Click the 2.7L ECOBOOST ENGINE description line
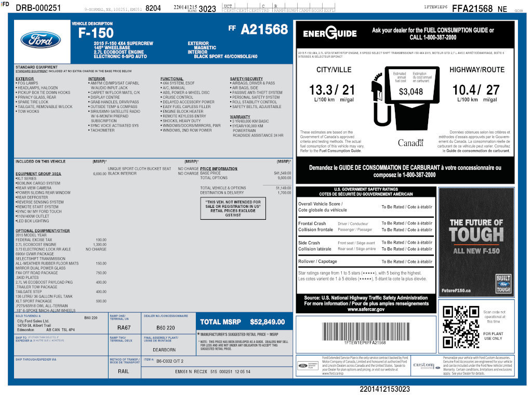The width and height of the screenshot is (532, 399). [119, 52]
